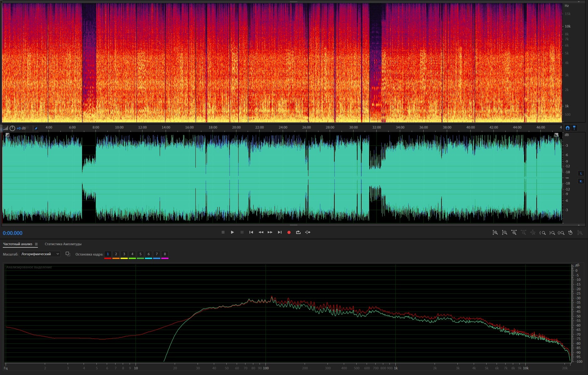Select the Частотный анализ tab
588x375 pixels.
18,244
